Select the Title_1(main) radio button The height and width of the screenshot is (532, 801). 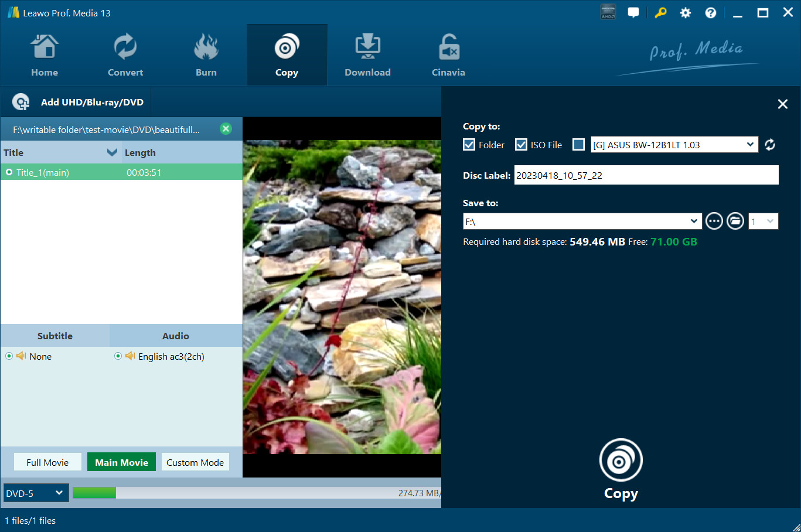(9, 172)
